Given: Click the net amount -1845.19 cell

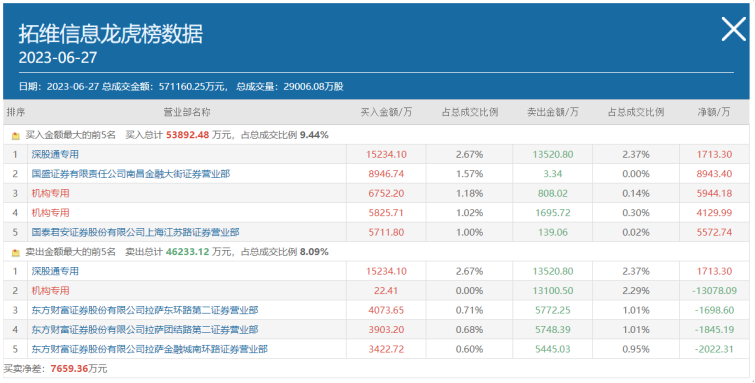Looking at the screenshot, I should click(714, 330).
